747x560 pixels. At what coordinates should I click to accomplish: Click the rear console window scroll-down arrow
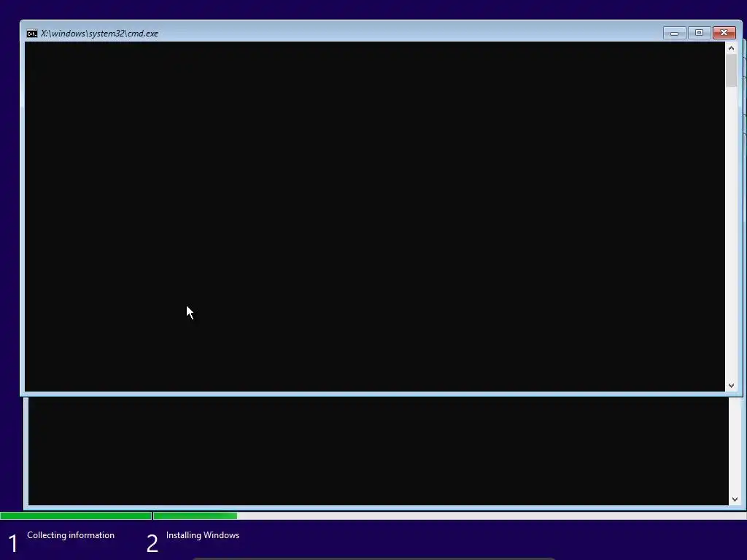(x=735, y=499)
